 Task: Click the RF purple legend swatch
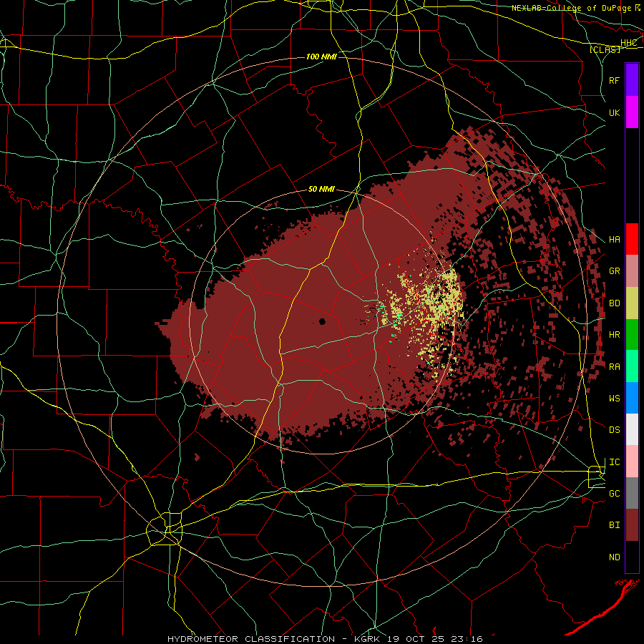[x=632, y=80]
